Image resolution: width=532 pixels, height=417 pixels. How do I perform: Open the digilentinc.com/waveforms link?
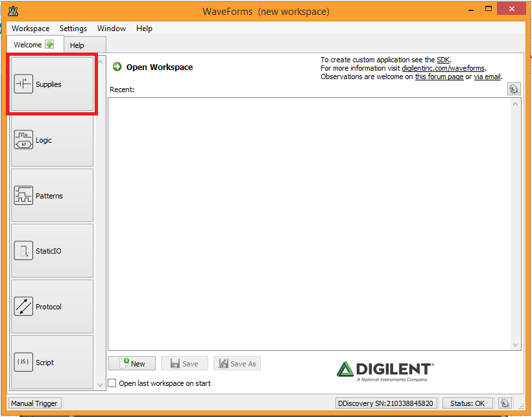pos(443,68)
